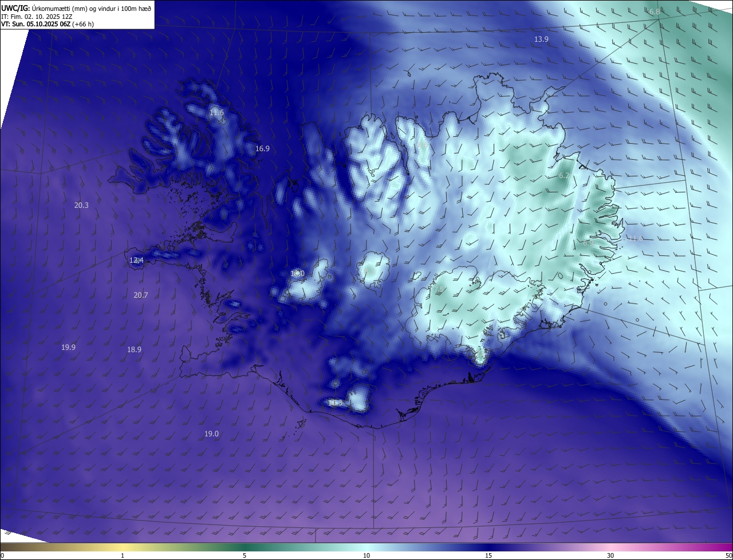Click the 12.4 value label
733x560 pixels.
(136, 260)
